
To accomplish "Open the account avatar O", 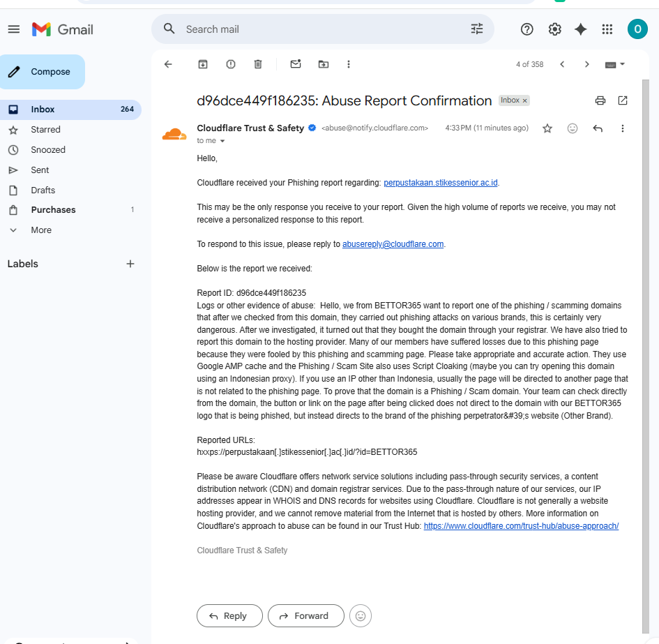I will [x=637, y=29].
